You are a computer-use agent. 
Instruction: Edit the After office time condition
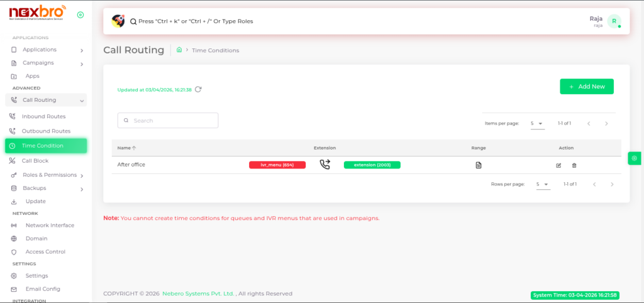click(x=558, y=165)
